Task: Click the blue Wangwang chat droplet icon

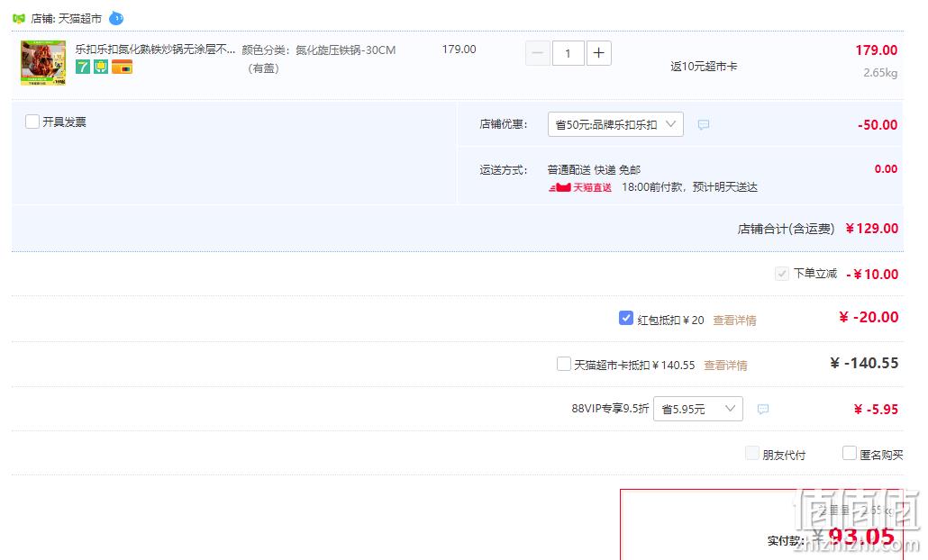Action: [x=116, y=18]
